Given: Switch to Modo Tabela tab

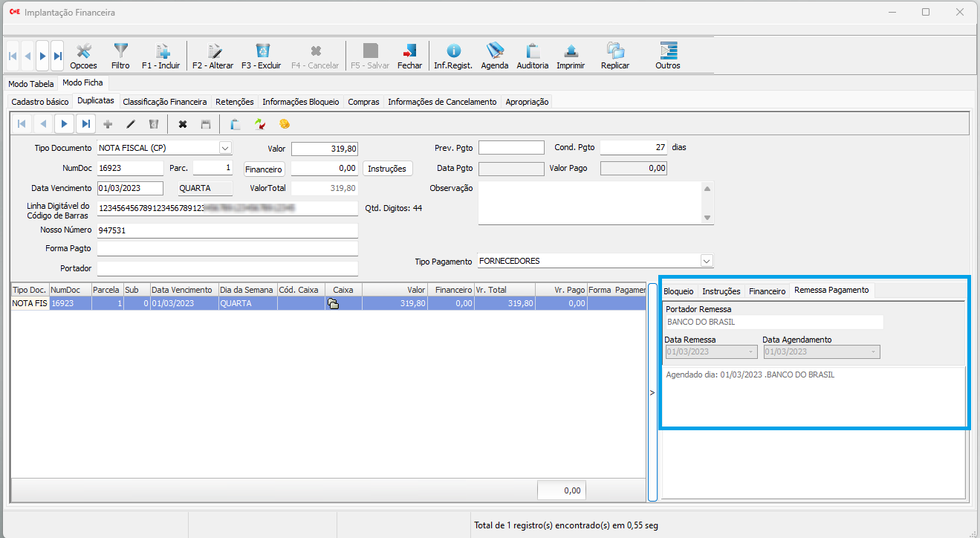Looking at the screenshot, I should (31, 84).
